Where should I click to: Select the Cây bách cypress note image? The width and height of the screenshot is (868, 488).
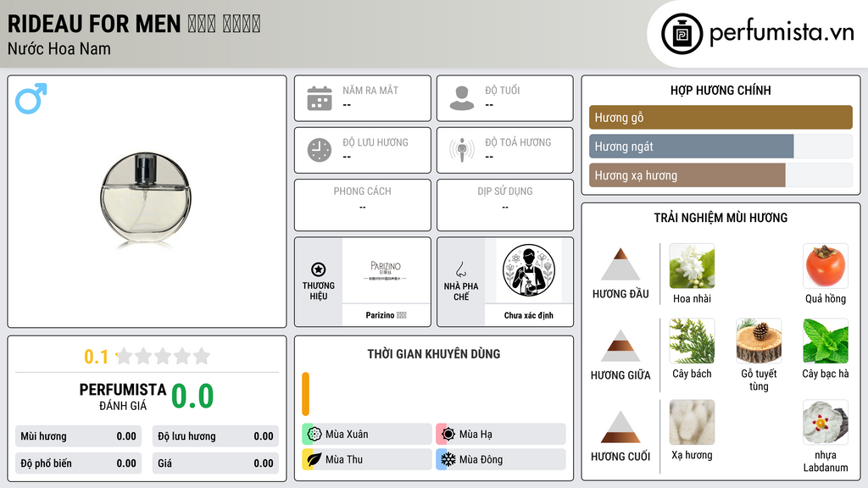692,341
